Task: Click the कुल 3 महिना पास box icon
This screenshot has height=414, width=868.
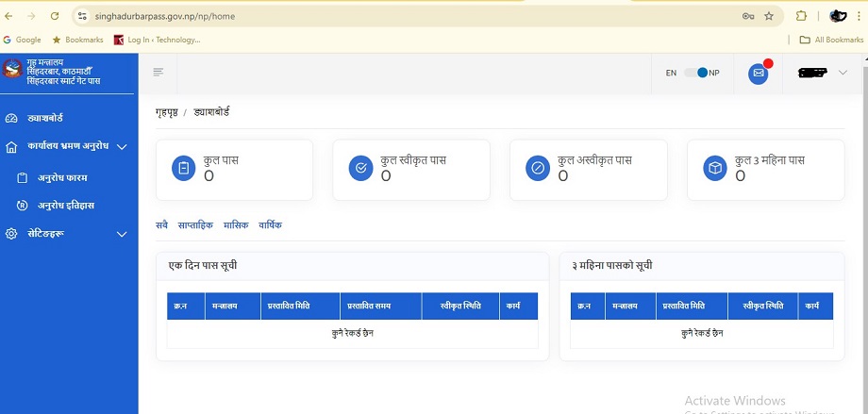Action: (715, 169)
